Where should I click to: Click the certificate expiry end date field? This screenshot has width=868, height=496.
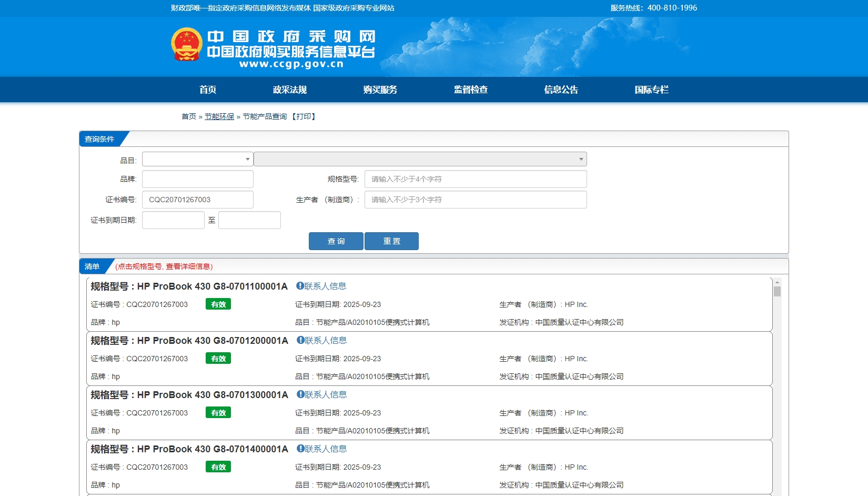coord(249,220)
